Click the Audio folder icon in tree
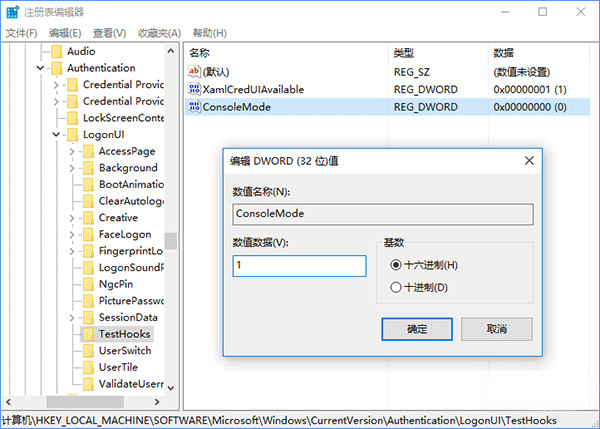This screenshot has width=600, height=429. pyautogui.click(x=57, y=51)
